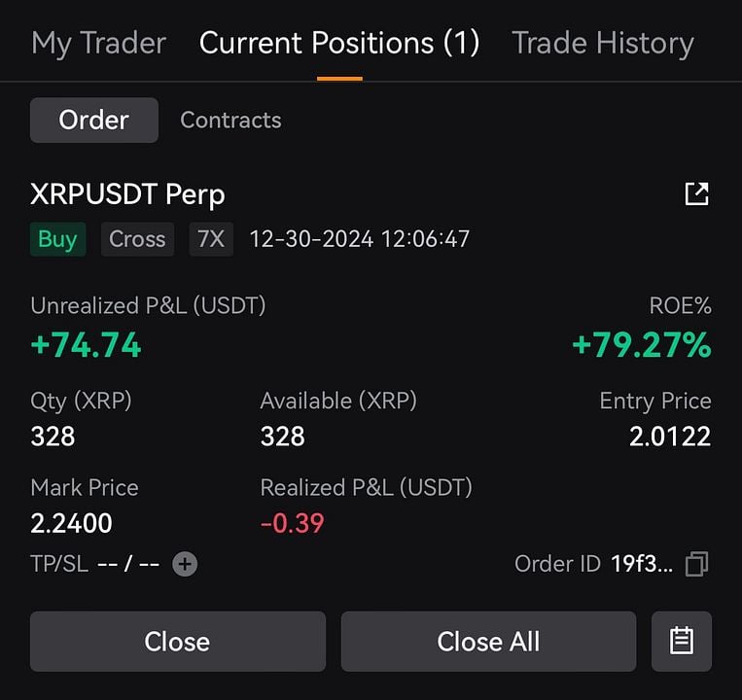Tap the +79.27% ROE value
Screen dimensions: 742x700
click(x=642, y=344)
